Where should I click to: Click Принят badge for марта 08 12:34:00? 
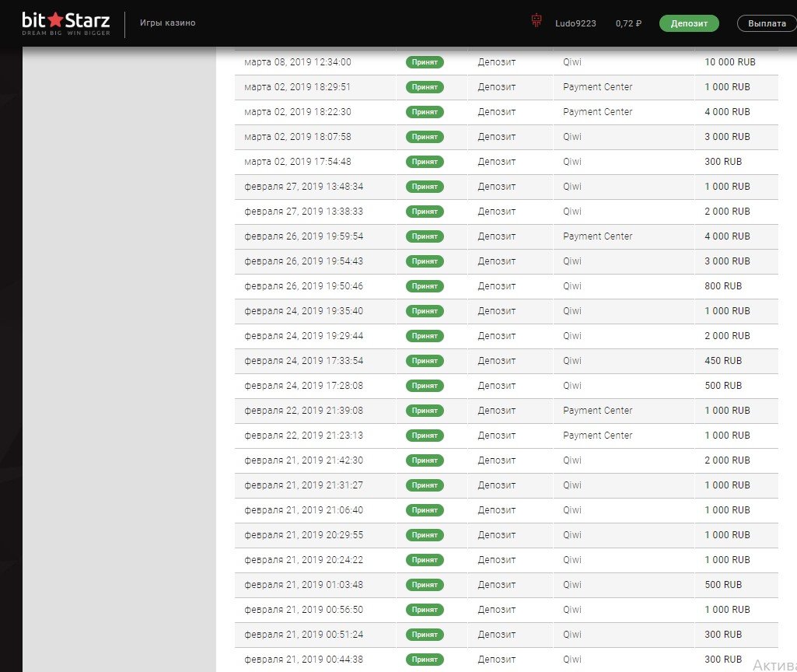[425, 62]
